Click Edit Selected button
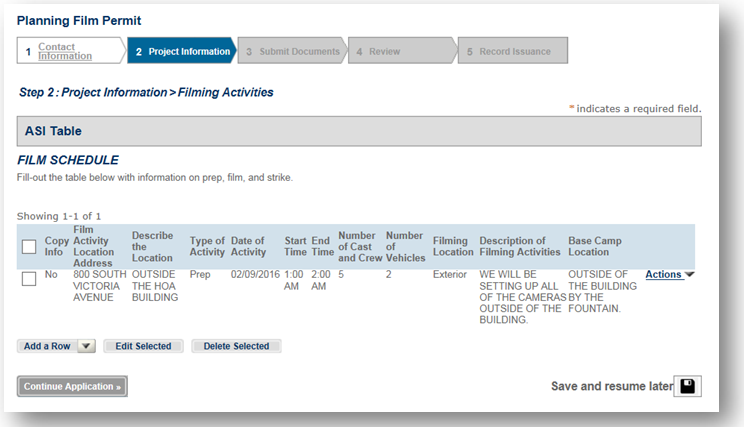Image resolution: width=744 pixels, height=427 pixels. [143, 346]
